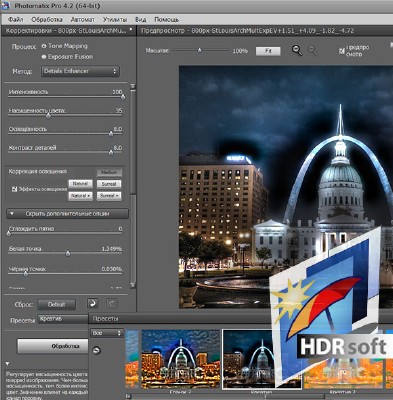Select the Exposure Fusion process option
Viewport: 393px width, 400px height.
click(44, 57)
